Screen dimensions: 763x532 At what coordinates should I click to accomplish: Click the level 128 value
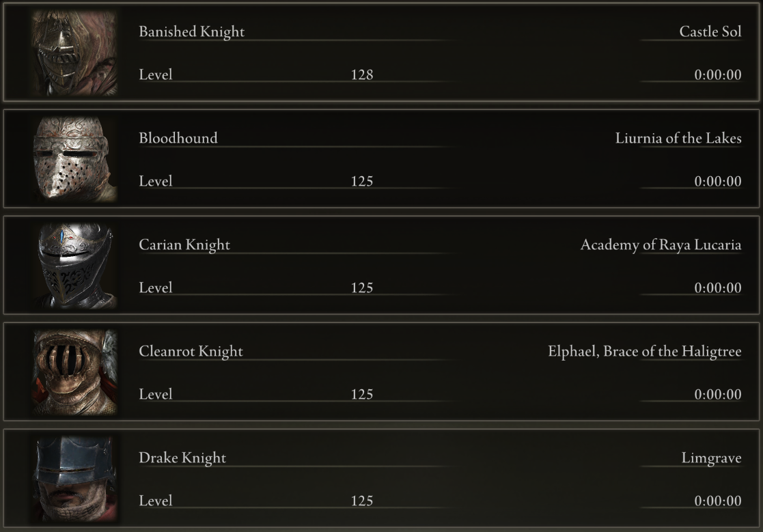[x=362, y=74]
